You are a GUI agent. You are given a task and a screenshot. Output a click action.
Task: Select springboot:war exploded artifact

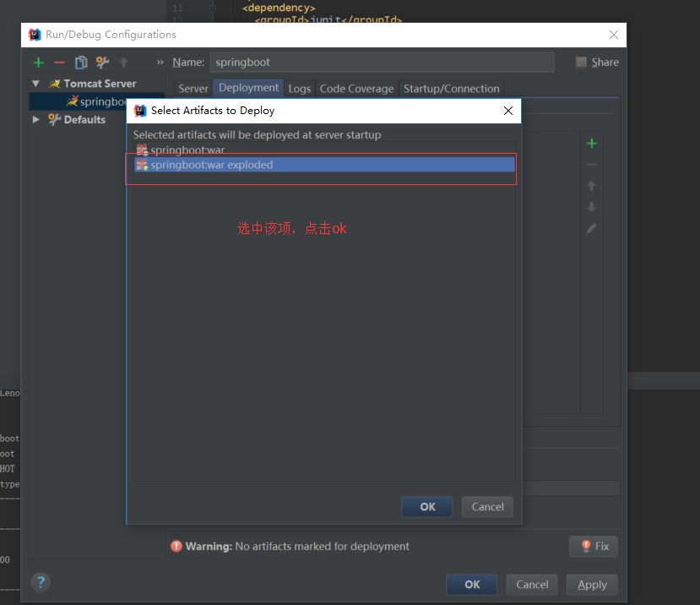pyautogui.click(x=325, y=165)
